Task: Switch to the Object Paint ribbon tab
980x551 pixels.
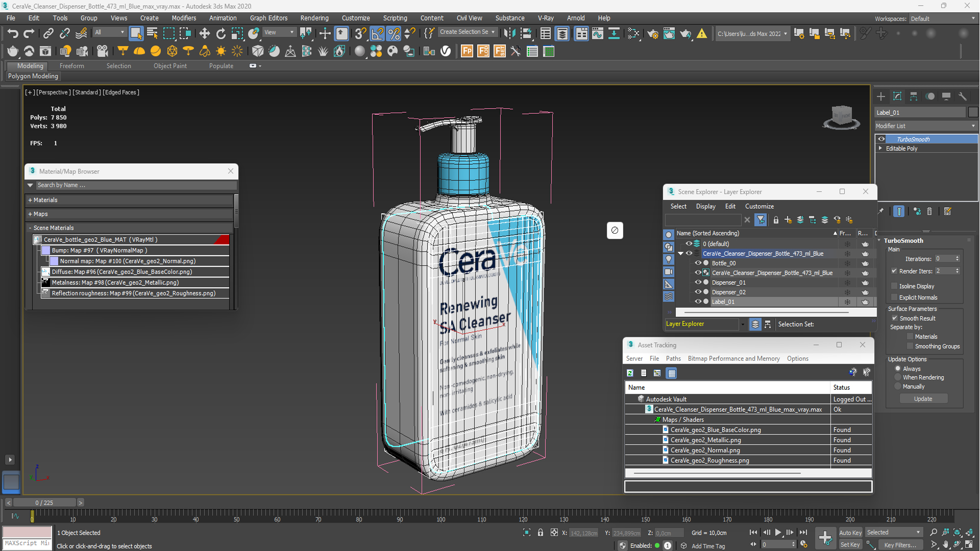Action: coord(170,66)
